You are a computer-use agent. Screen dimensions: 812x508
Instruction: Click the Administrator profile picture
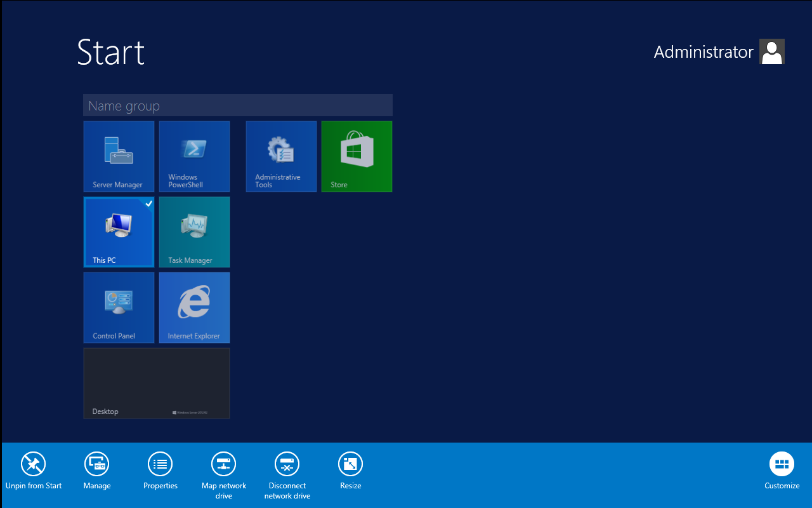(x=772, y=51)
